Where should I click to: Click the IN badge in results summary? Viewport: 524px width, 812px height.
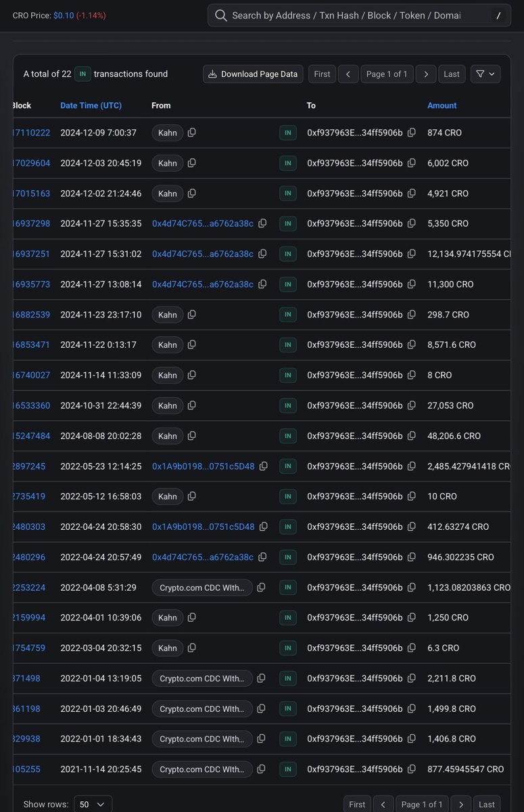pos(82,74)
